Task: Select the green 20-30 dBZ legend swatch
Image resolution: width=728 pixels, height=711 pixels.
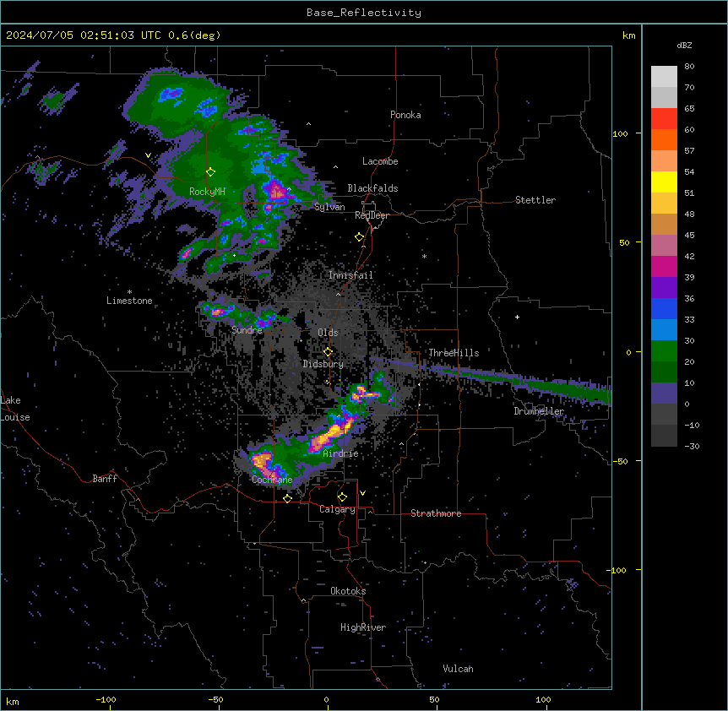Action: pyautogui.click(x=664, y=351)
